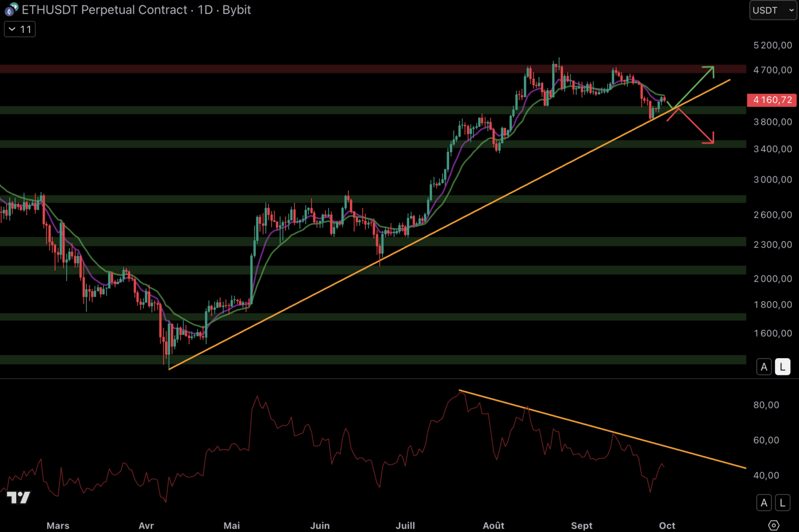Open the USDT currency dropdown
This screenshot has width=799, height=532.
click(x=772, y=10)
